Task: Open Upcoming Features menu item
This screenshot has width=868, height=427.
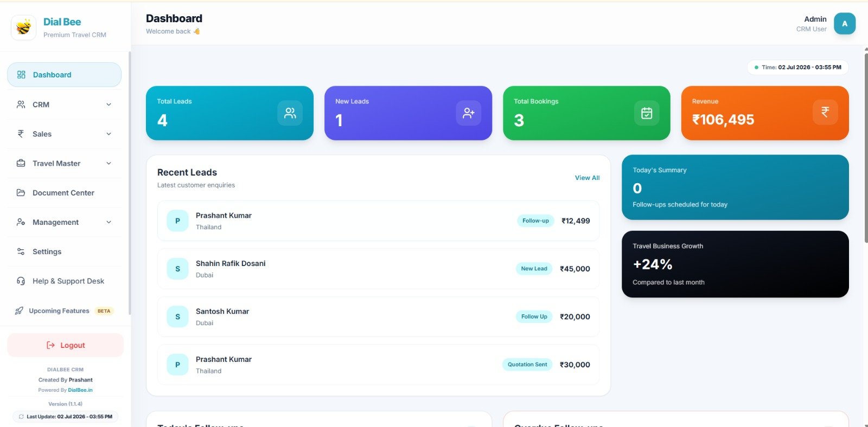Action: tap(64, 310)
